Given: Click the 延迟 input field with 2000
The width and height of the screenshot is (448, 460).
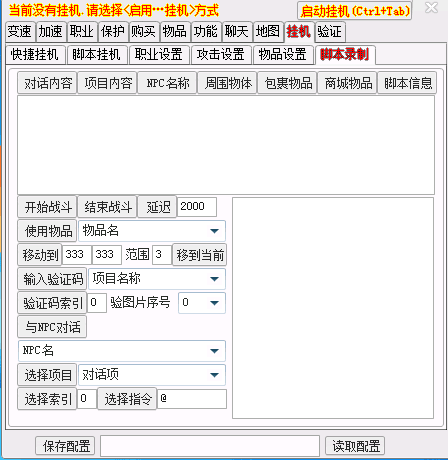Looking at the screenshot, I should point(197,207).
